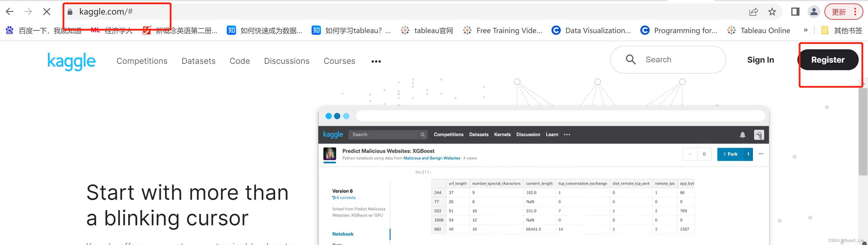Open the Free Training Vide... bookmark
The height and width of the screenshot is (245, 868).
[502, 31]
